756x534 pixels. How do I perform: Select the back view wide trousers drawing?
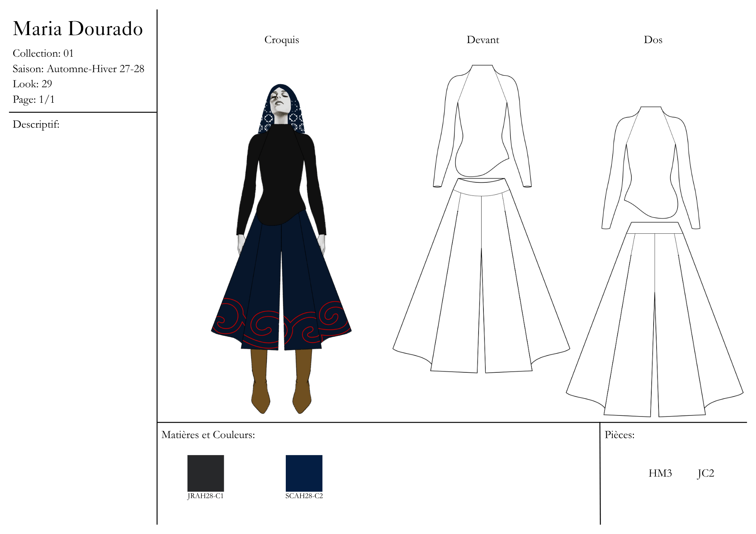(655, 319)
